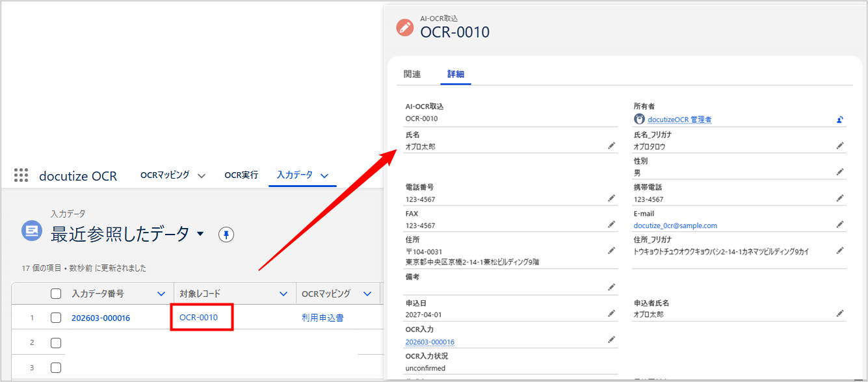Switch to the 関連 tab
This screenshot has width=868, height=382.
(x=412, y=74)
